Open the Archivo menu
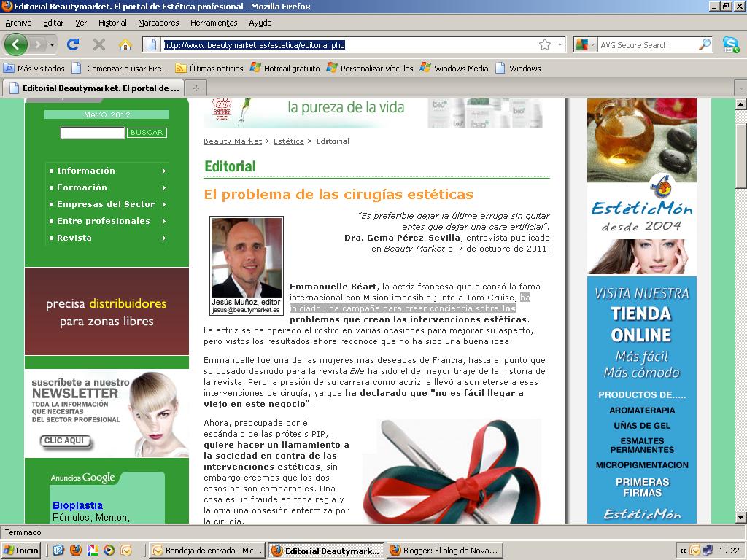 pos(18,23)
